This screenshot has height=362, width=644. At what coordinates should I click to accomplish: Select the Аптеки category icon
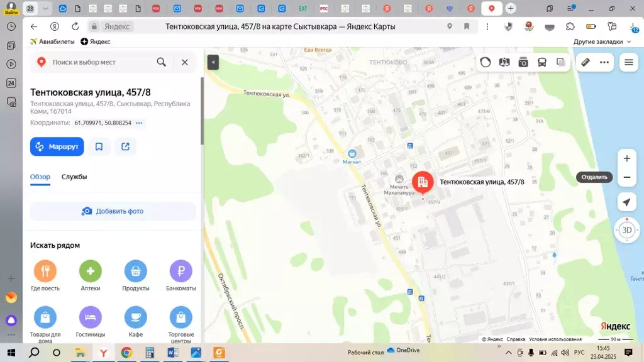[91, 271]
